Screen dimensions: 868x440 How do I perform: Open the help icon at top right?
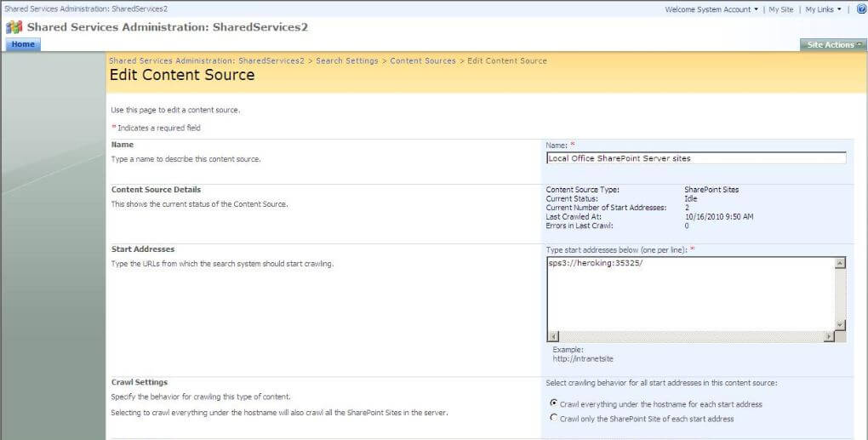(x=861, y=9)
